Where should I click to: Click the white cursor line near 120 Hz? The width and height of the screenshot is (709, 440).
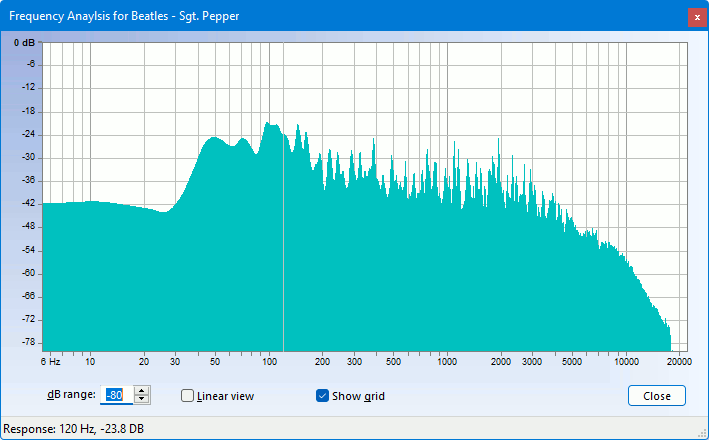[x=283, y=250]
